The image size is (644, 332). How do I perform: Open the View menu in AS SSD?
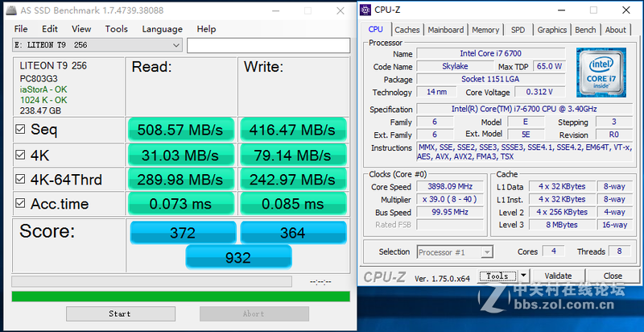tap(80, 29)
